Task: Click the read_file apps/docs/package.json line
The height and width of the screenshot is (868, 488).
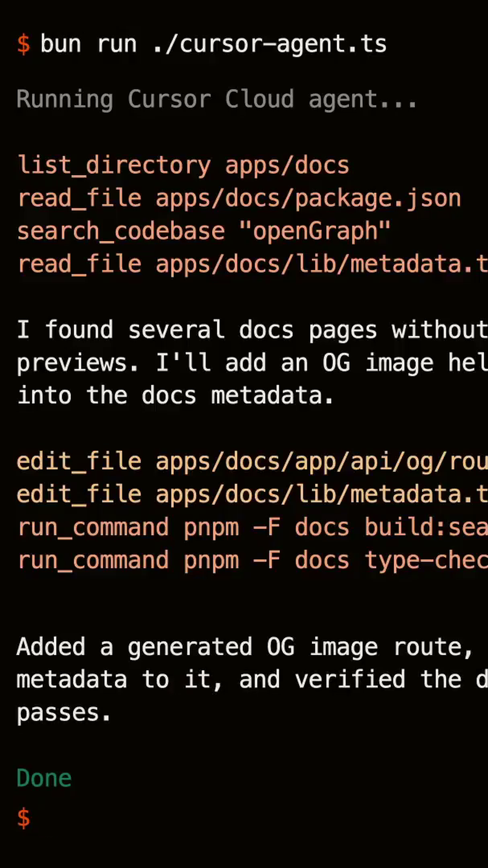Action: [239, 198]
